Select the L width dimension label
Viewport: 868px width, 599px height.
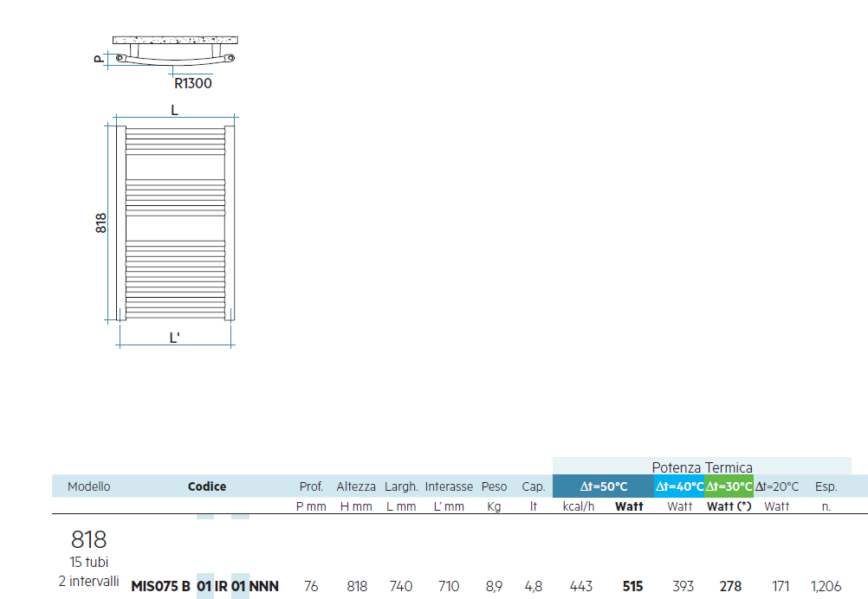point(174,110)
